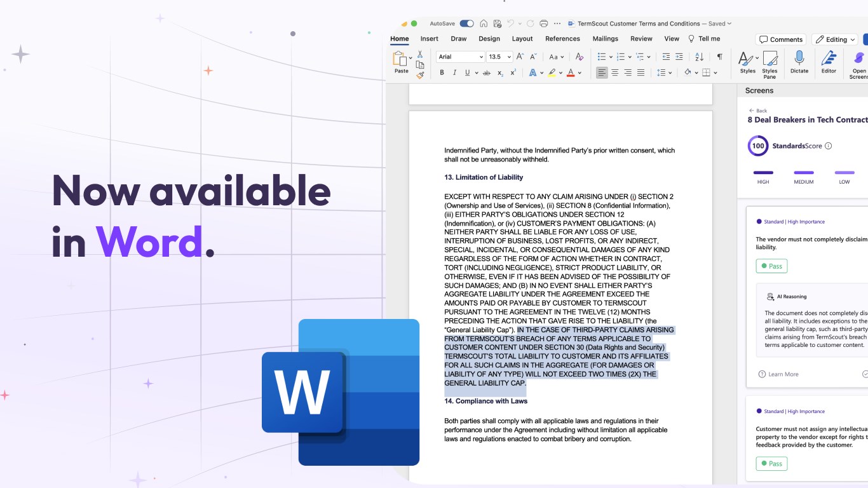Screen dimensions: 868x488
Task: Open the View tab
Action: 672,39
